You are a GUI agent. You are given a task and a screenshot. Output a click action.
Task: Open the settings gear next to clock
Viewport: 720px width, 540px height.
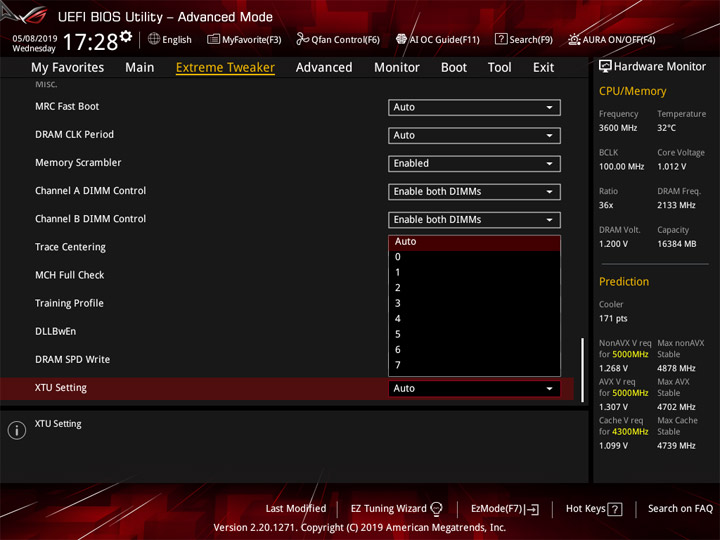[x=126, y=36]
